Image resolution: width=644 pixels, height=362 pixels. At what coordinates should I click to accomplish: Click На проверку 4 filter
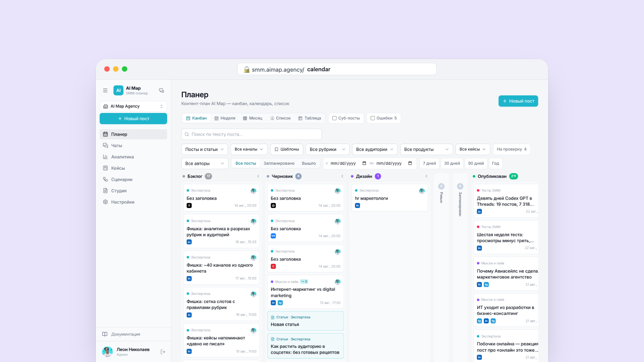pos(511,149)
